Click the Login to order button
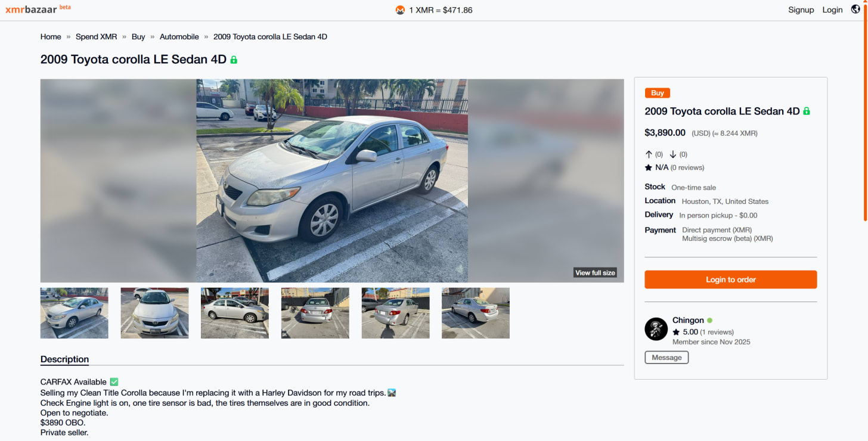Screen dimensions: 868x441 tap(730, 279)
